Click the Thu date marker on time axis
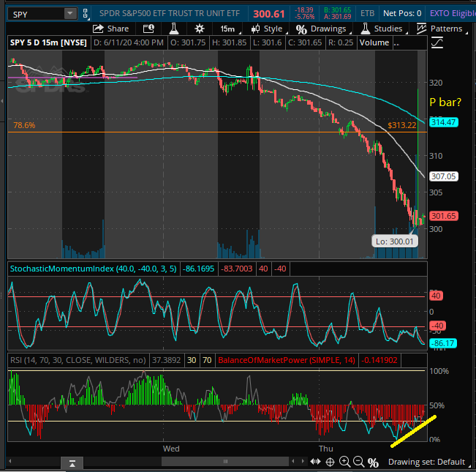The image size is (476, 472). [325, 449]
